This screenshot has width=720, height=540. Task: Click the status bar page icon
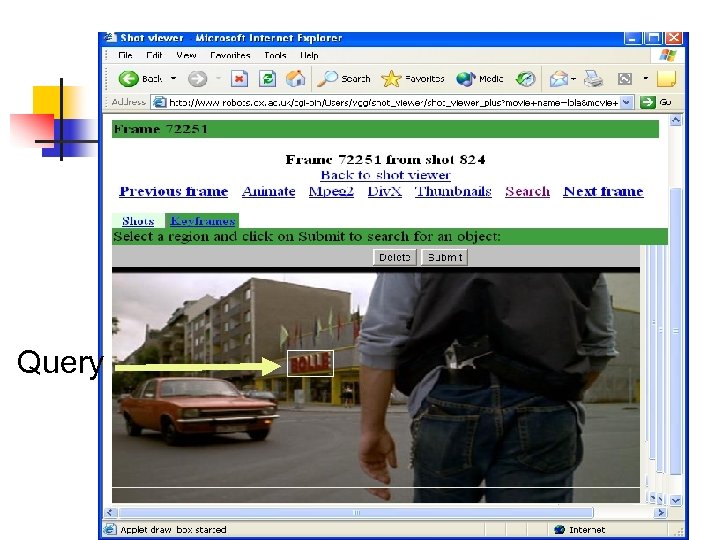(x=110, y=530)
